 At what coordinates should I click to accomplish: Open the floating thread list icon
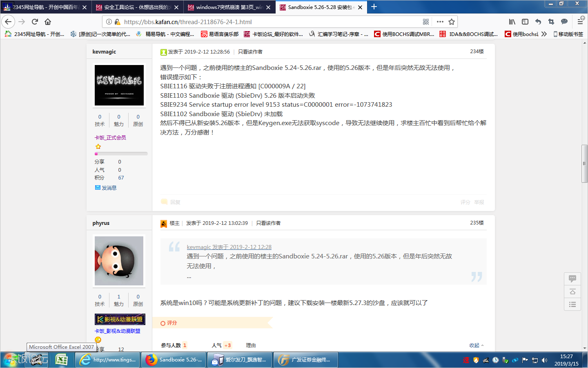click(x=572, y=304)
